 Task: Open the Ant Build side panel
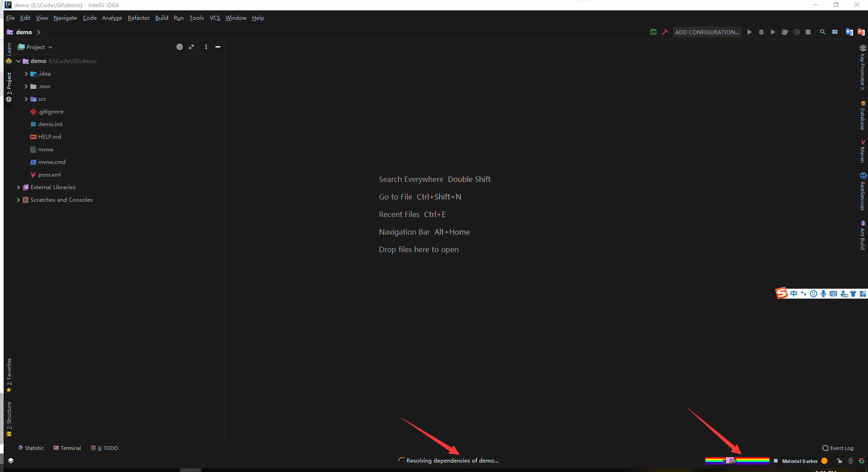(x=863, y=235)
